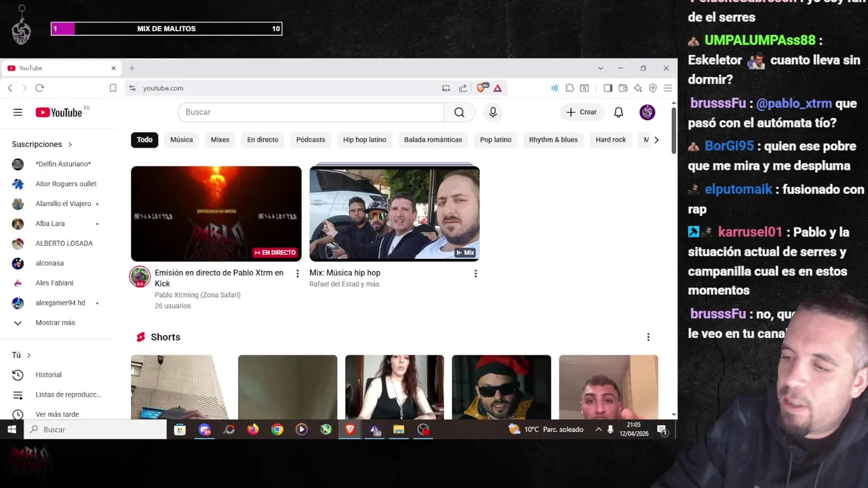
Task: Reload the page in the browser
Action: [x=39, y=88]
